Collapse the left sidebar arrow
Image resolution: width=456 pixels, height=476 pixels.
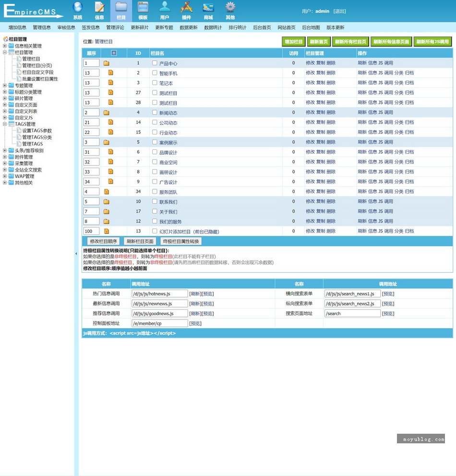coord(76,254)
